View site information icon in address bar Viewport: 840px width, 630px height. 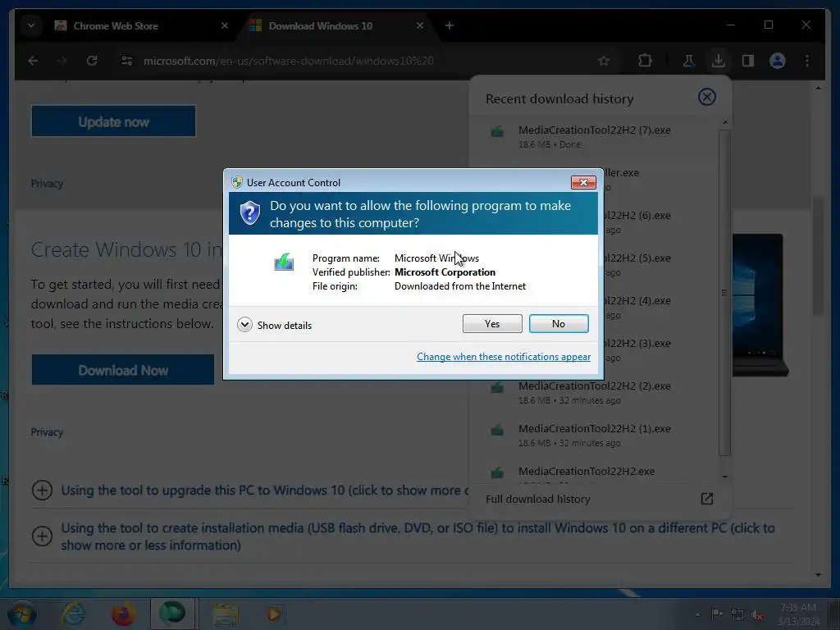click(x=127, y=61)
